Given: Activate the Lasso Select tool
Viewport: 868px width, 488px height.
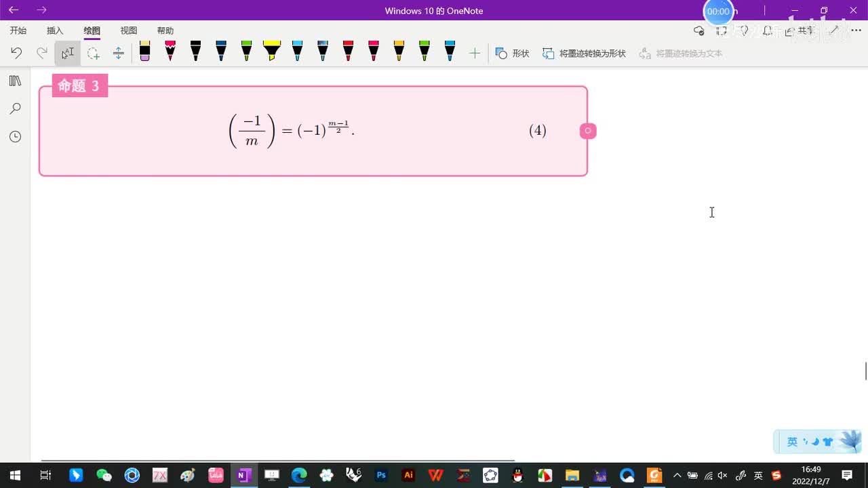Looking at the screenshot, I should point(94,53).
